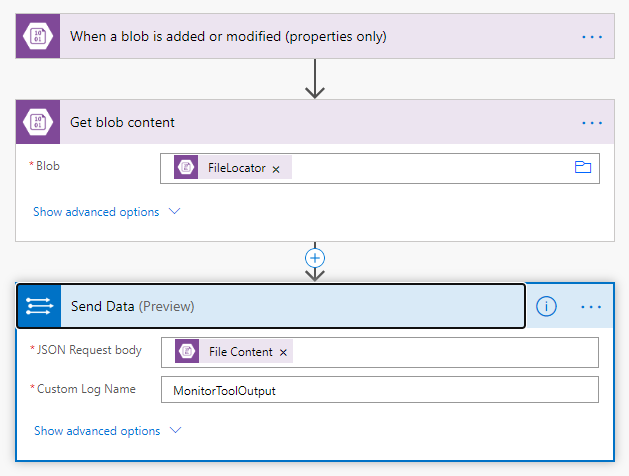Screen dimensions: 629x476
Task: Expand advanced options under Get blob content
Action: (x=107, y=212)
